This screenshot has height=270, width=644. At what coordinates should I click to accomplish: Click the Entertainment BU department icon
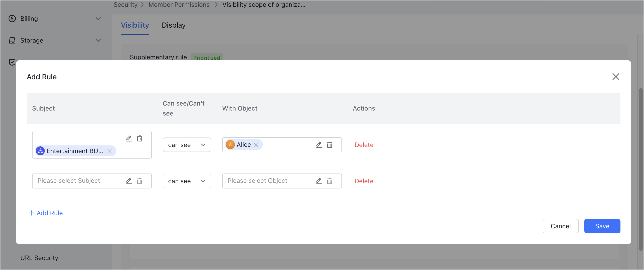(x=40, y=151)
